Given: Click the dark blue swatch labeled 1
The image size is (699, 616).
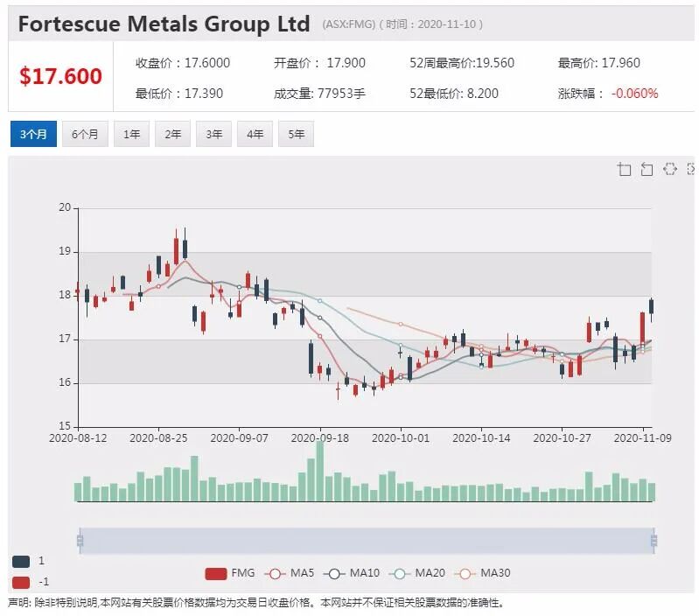Looking at the screenshot, I should pos(21,561).
